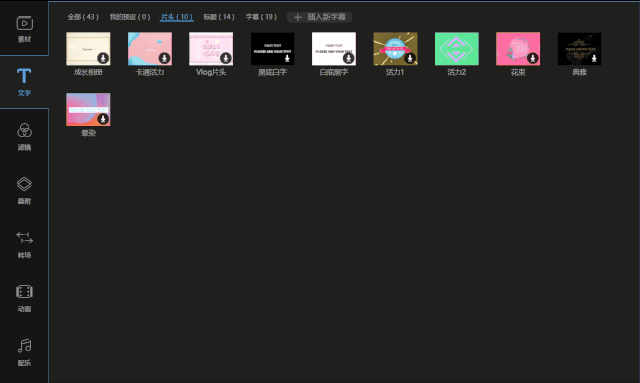Select the 典雅 dark intro thumbnail
The width and height of the screenshot is (640, 383).
pyautogui.click(x=579, y=49)
